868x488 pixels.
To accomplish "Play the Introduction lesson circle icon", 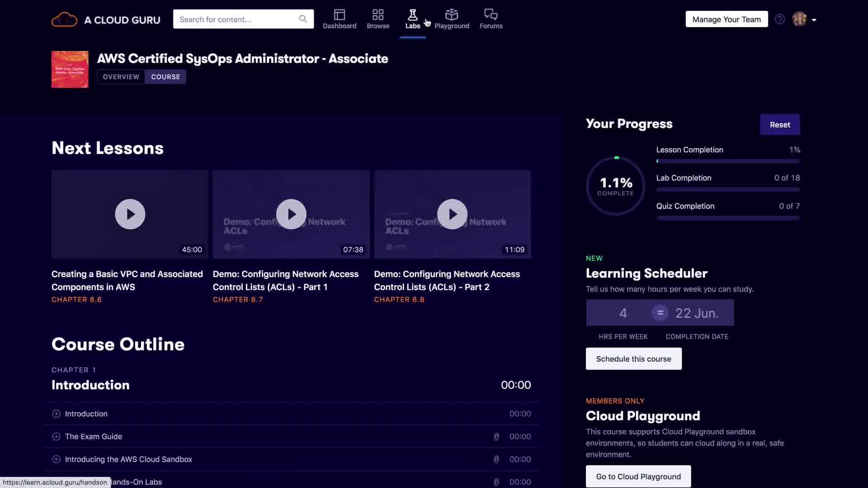I will 57,414.
